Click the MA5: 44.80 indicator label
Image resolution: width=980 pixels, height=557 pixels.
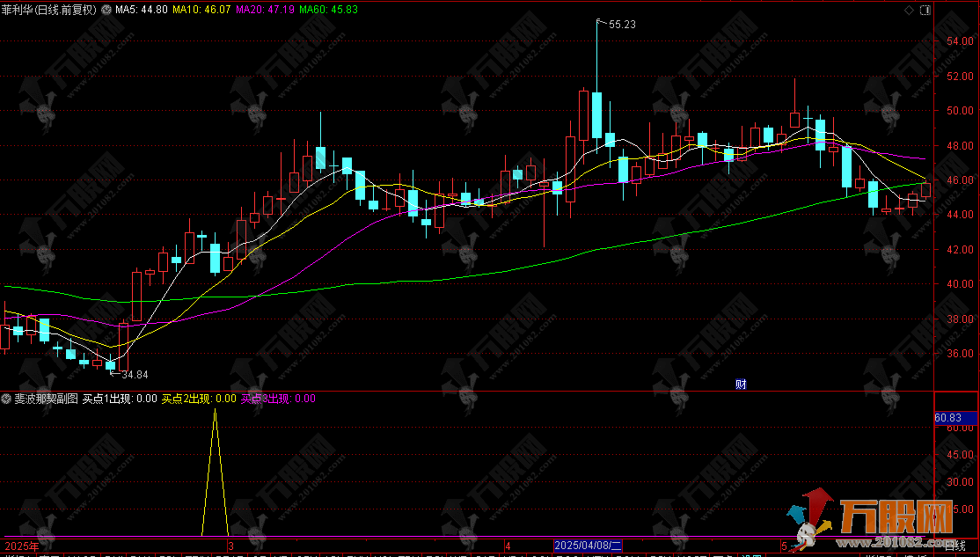tap(142, 10)
